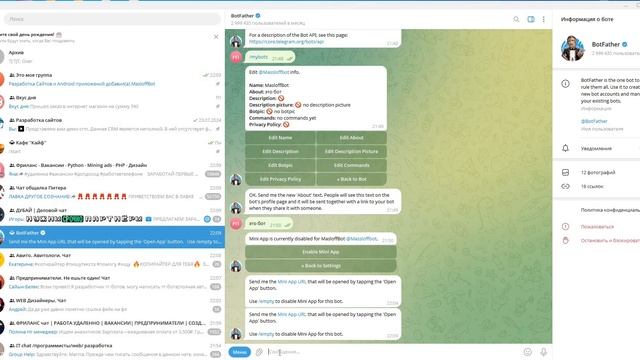Open the Разработка сайтов chat
The image size is (640, 360).
pos(112,124)
